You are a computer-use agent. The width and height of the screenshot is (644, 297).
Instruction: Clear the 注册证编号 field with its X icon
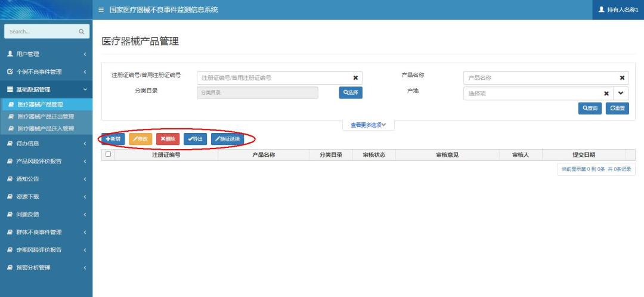point(355,78)
